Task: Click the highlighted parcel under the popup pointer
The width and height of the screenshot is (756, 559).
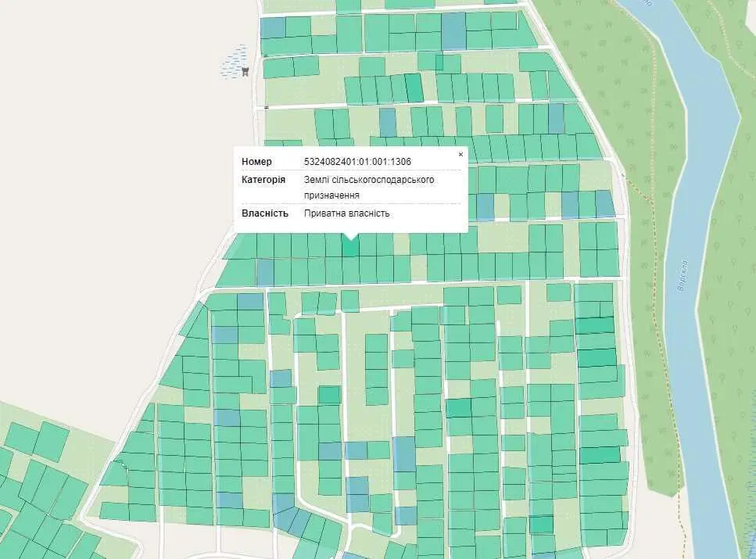Action: pyautogui.click(x=350, y=247)
